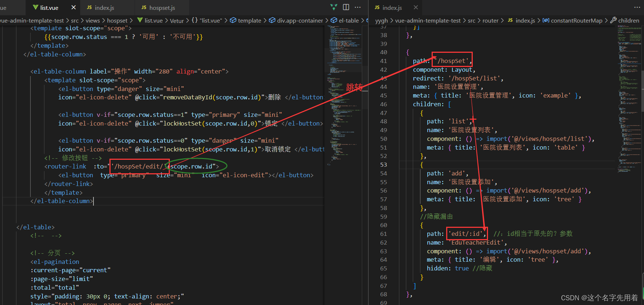
Task: Open the views breadcrumb dropdown
Action: click(x=93, y=21)
